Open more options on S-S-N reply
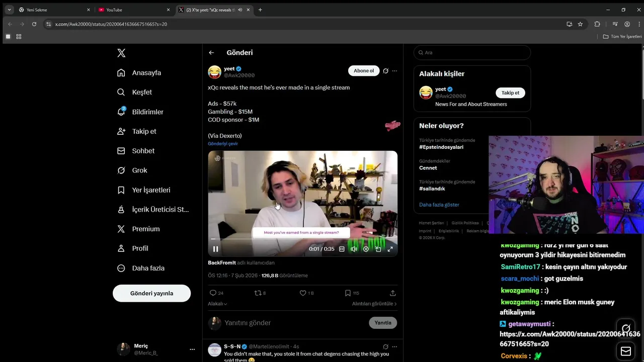The height and width of the screenshot is (362, 644). (394, 346)
